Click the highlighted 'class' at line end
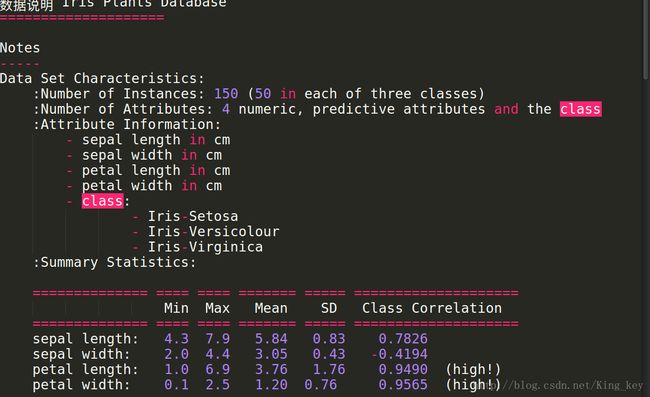Viewport: 650px width, 397px height. (580, 109)
